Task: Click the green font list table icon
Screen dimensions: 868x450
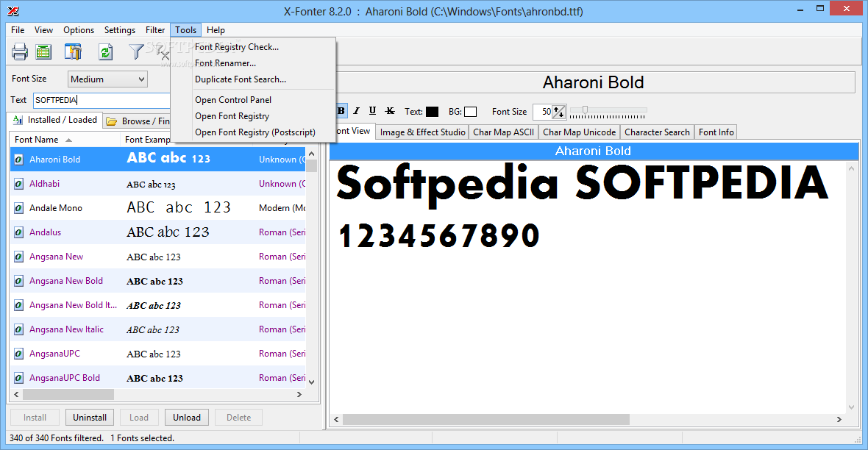Action: pyautogui.click(x=43, y=52)
